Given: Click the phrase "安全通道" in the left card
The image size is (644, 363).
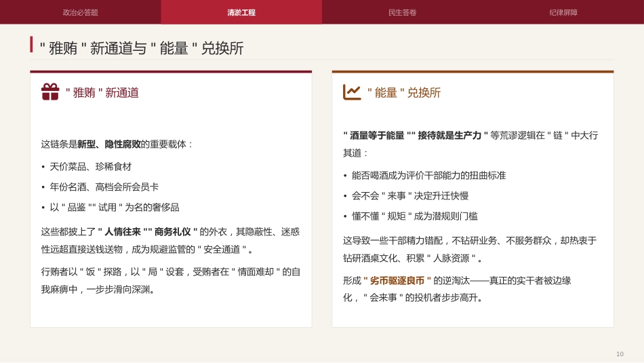Looking at the screenshot, I should [222, 250].
